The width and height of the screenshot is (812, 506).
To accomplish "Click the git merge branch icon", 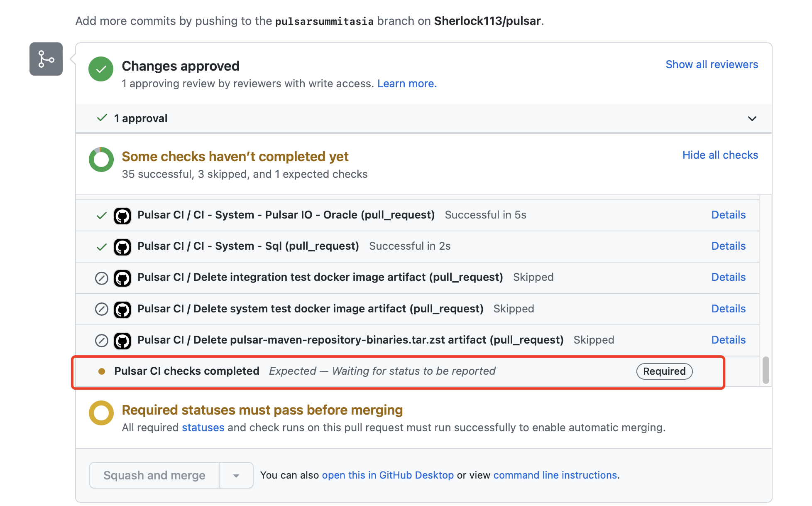I will 46,59.
